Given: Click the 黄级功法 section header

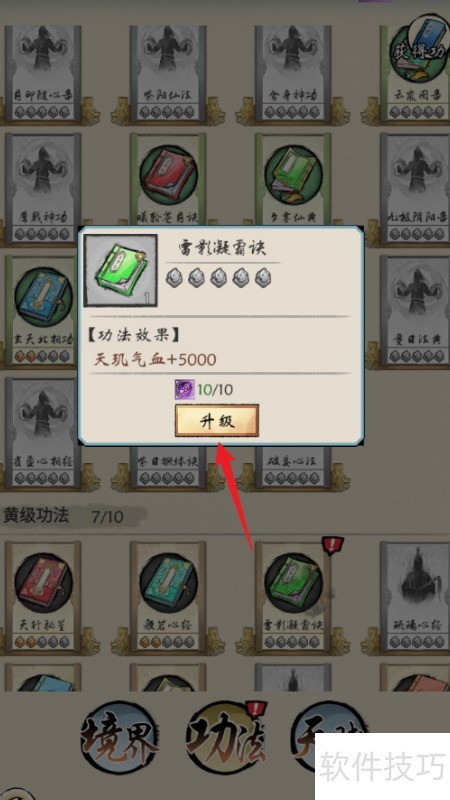Looking at the screenshot, I should tap(36, 516).
